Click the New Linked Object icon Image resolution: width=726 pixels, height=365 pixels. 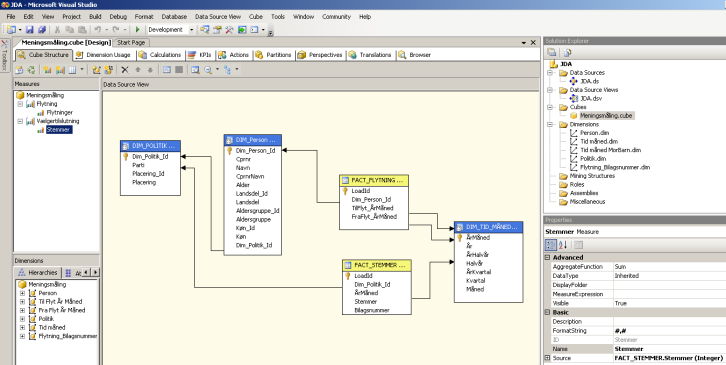point(109,70)
